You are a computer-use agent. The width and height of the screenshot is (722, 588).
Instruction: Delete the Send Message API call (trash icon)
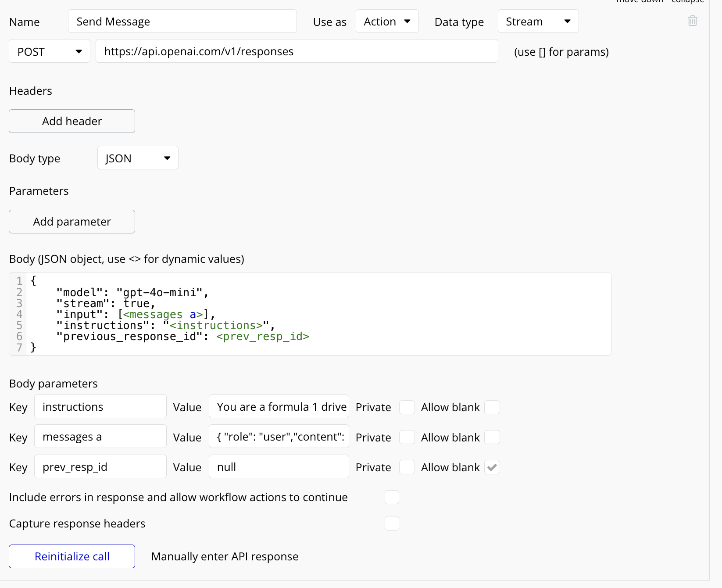click(692, 21)
